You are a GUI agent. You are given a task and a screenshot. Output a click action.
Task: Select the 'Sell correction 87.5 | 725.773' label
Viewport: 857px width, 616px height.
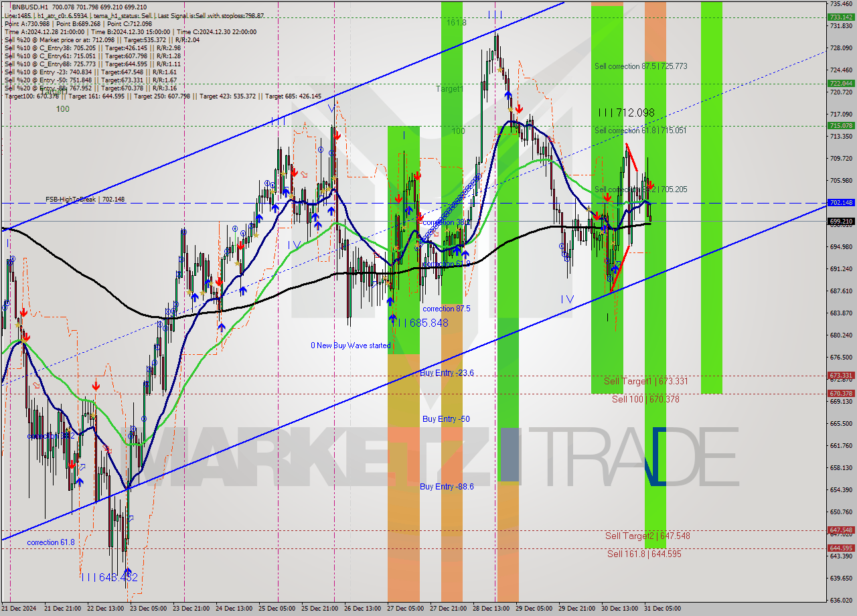641,66
